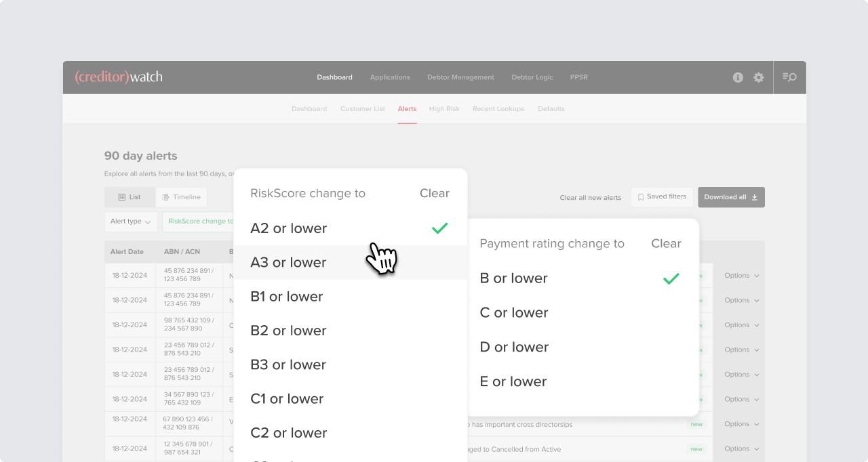Switch to Timeline view

tap(181, 197)
